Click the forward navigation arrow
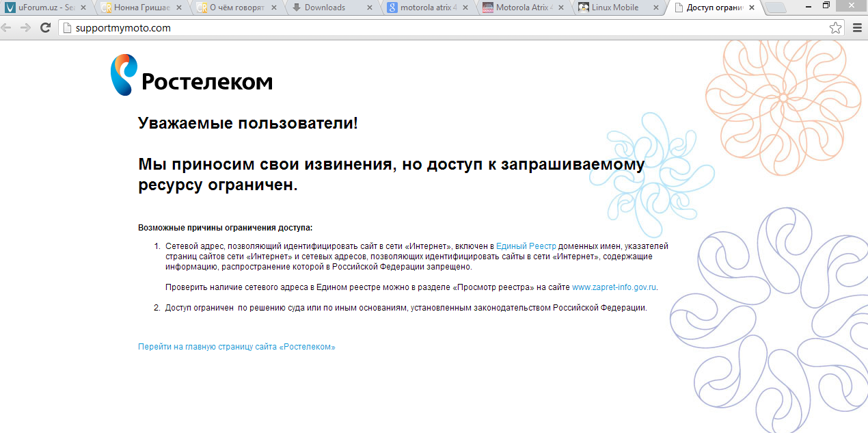This screenshot has height=433, width=868. coord(26,28)
